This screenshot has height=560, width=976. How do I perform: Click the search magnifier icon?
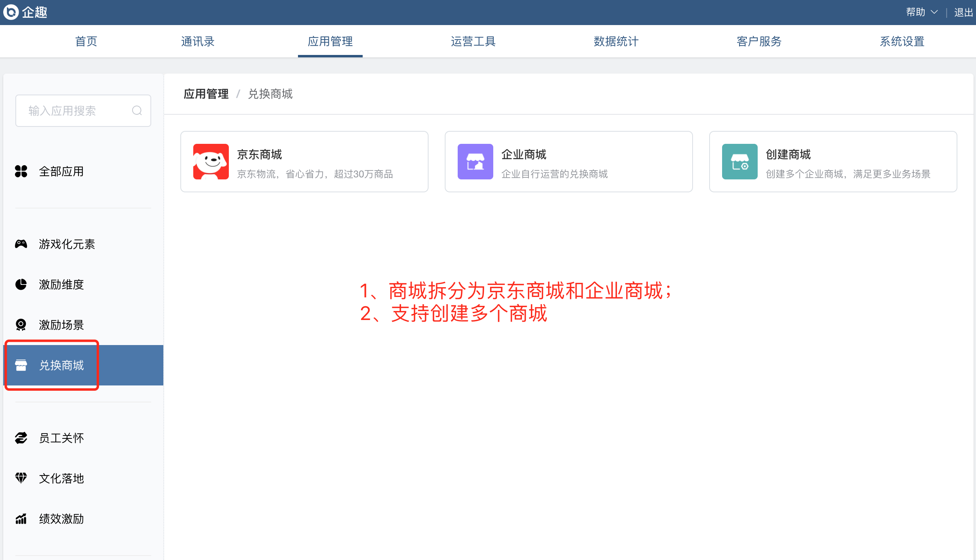[x=137, y=111]
